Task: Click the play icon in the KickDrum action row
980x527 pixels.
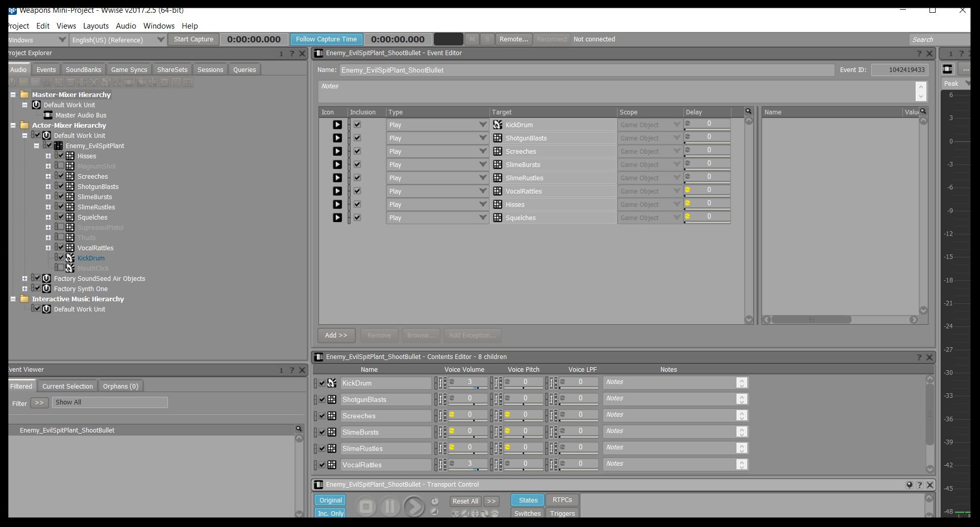Action: pyautogui.click(x=337, y=125)
